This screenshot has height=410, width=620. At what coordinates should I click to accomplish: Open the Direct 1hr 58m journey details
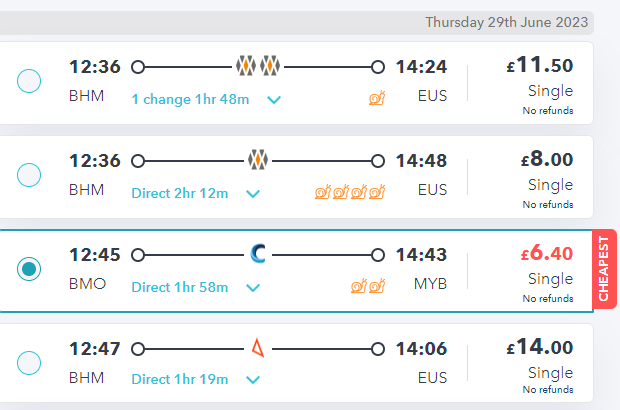click(180, 287)
